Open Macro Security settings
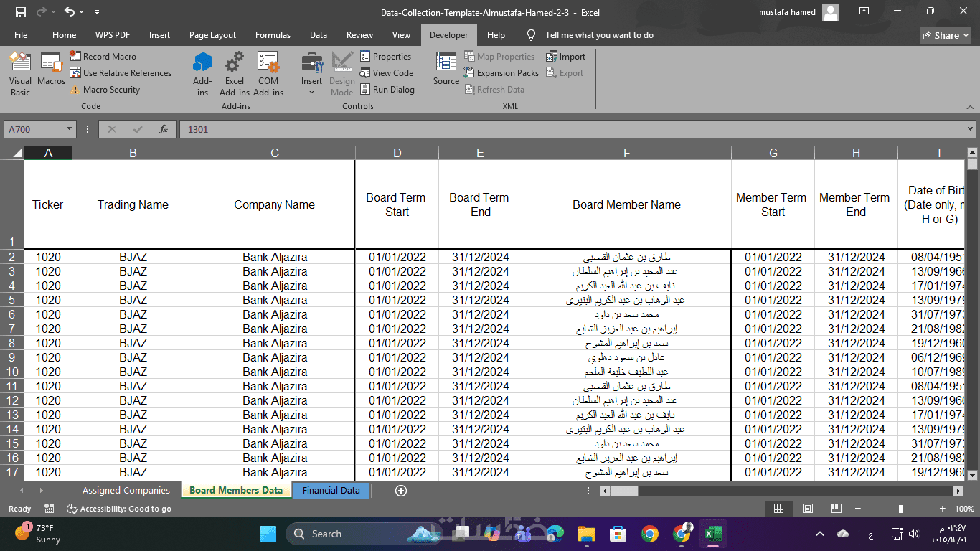Screen dimensions: 980x551 click(x=105, y=90)
